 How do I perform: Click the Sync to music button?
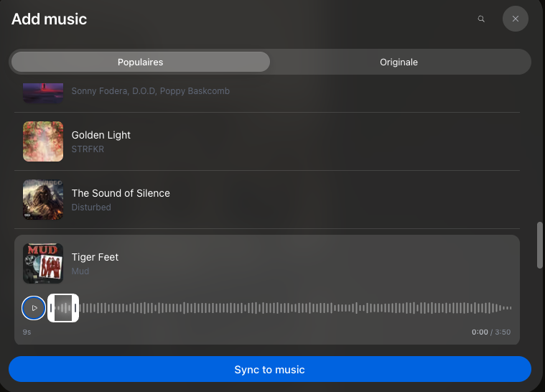[270, 369]
